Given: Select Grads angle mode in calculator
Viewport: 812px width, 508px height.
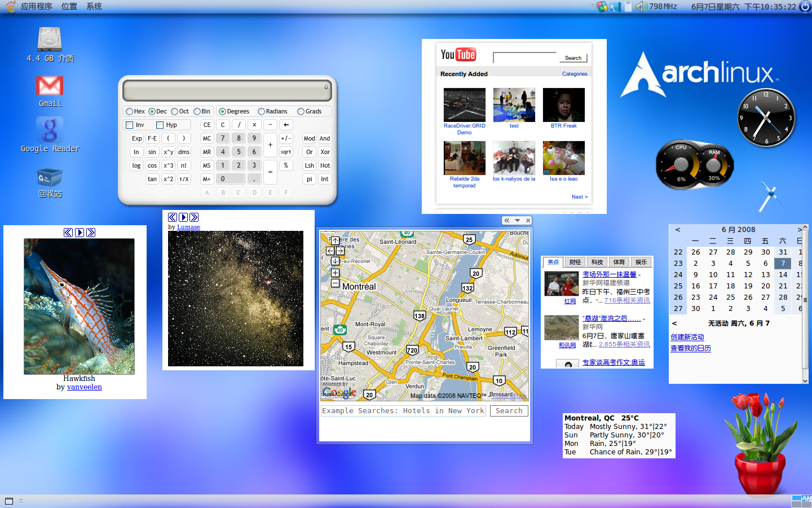Looking at the screenshot, I should tap(310, 111).
